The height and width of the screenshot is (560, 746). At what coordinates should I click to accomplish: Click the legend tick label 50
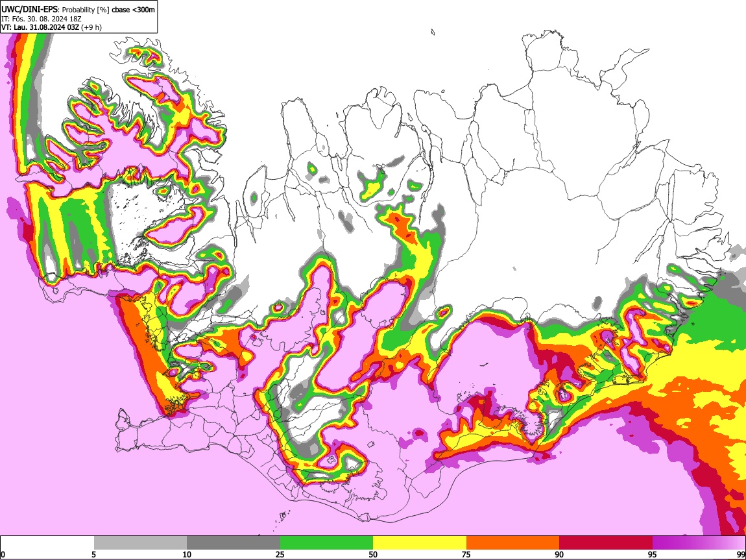(373, 555)
